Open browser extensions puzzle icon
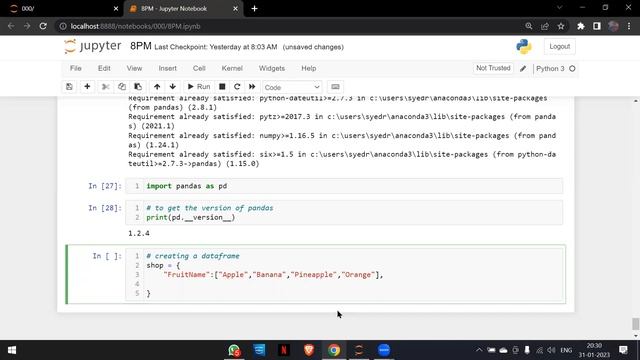The height and width of the screenshot is (360, 640). [581, 26]
